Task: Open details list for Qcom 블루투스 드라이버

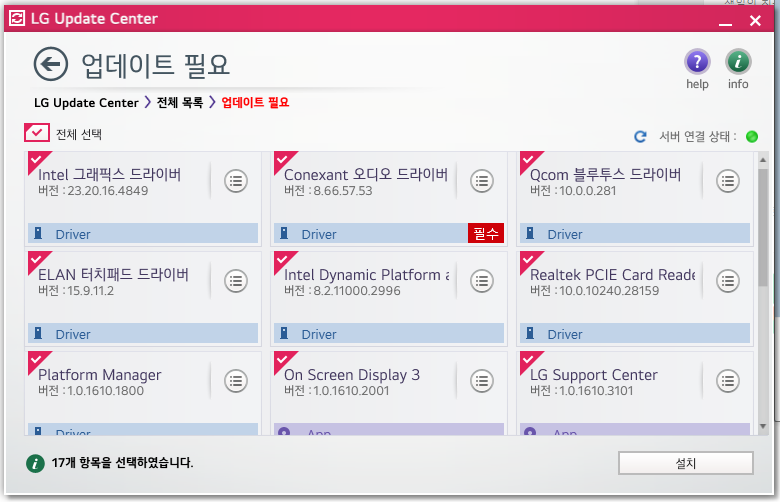Action: pos(728,181)
